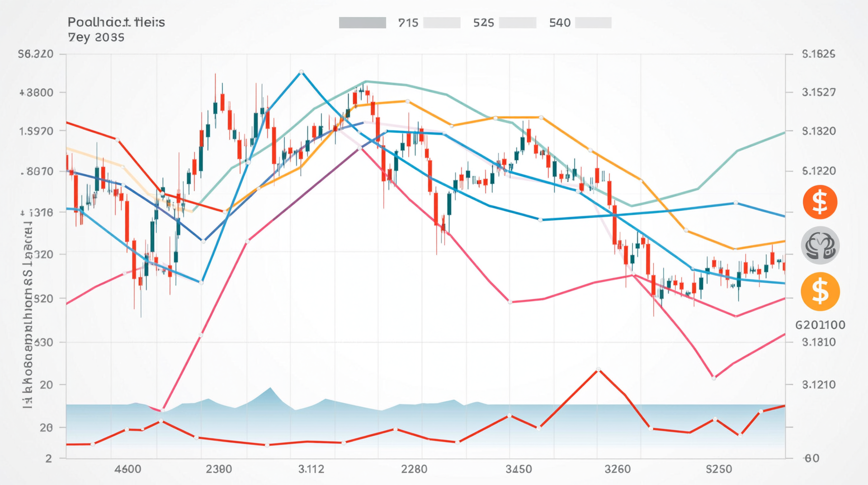Click the red-orange dollar coin icon
Screen dimensions: 868x485
(x=820, y=202)
